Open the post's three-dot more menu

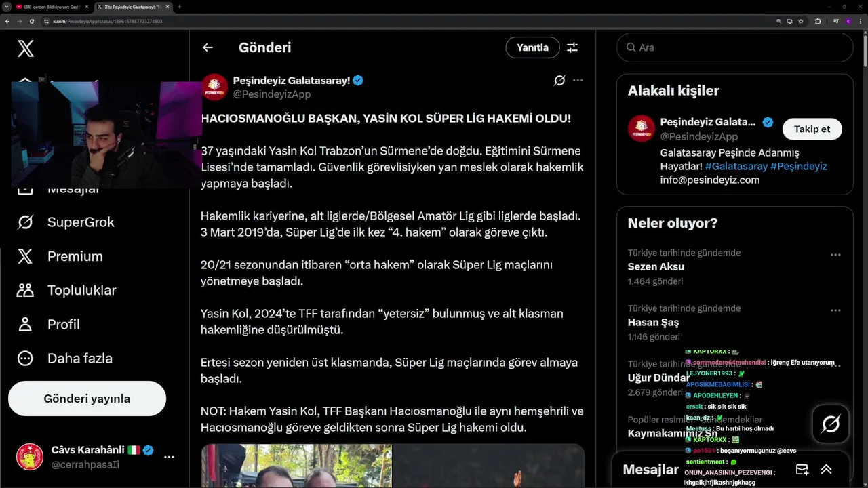pos(578,80)
